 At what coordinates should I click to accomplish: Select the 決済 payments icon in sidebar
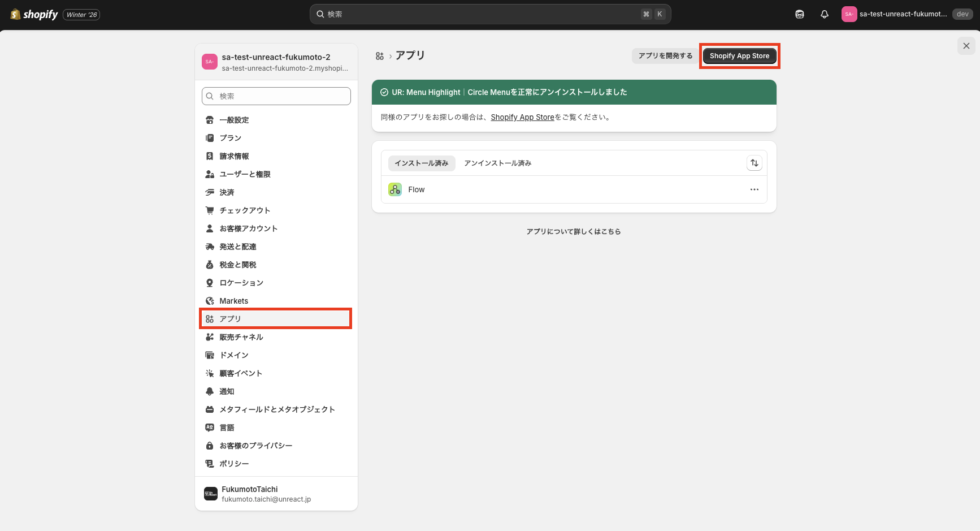(x=210, y=192)
